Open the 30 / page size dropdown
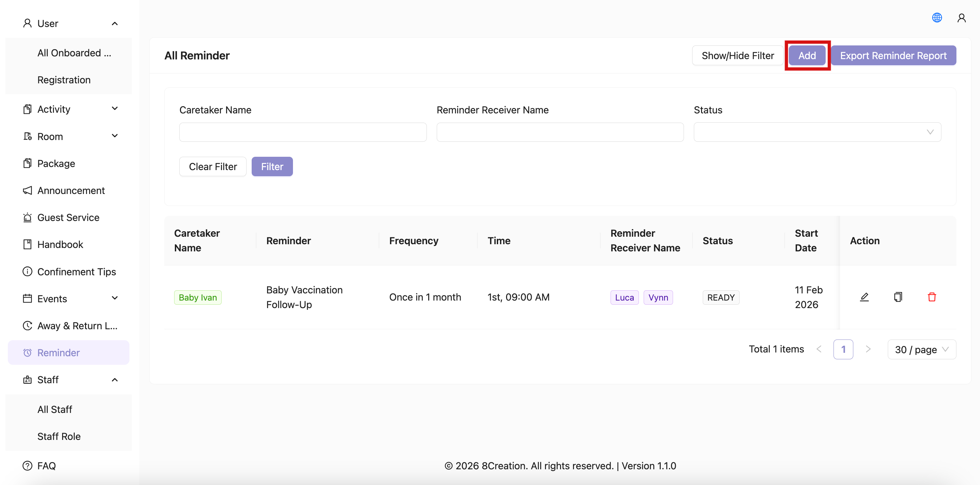The height and width of the screenshot is (485, 980). tap(921, 349)
